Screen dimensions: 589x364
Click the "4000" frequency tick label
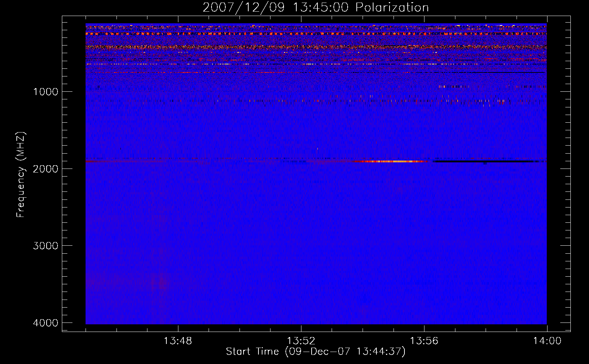pos(46,323)
